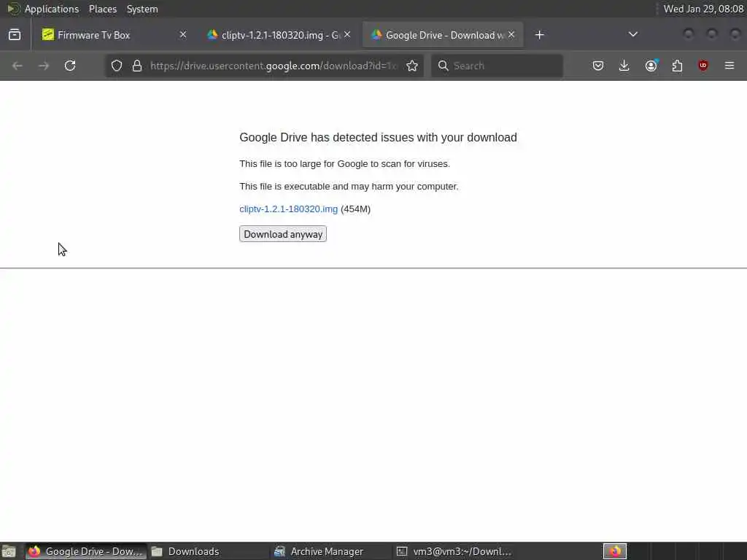Open Firefox View (recent browsing) icon
747x560 pixels.
[x=15, y=35]
